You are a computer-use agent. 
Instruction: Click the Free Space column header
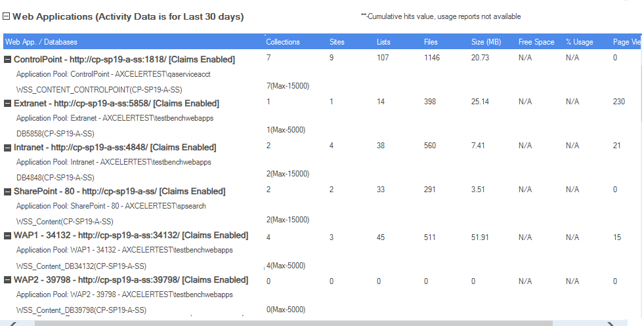point(536,42)
